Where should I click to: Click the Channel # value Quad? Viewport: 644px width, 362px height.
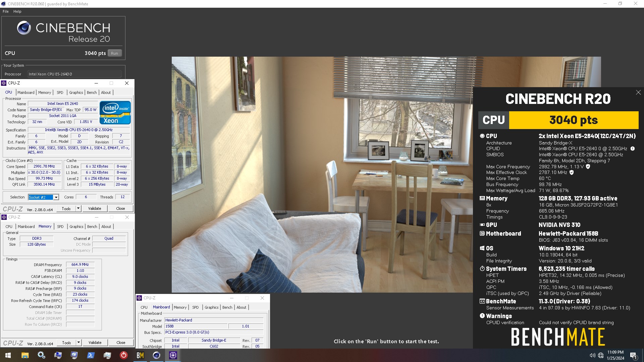(x=109, y=238)
